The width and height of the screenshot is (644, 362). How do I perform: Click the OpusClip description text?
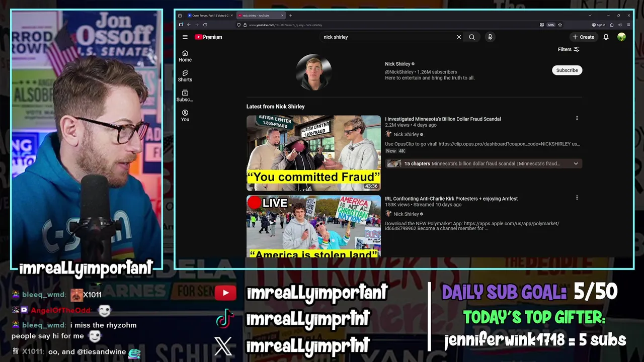482,144
